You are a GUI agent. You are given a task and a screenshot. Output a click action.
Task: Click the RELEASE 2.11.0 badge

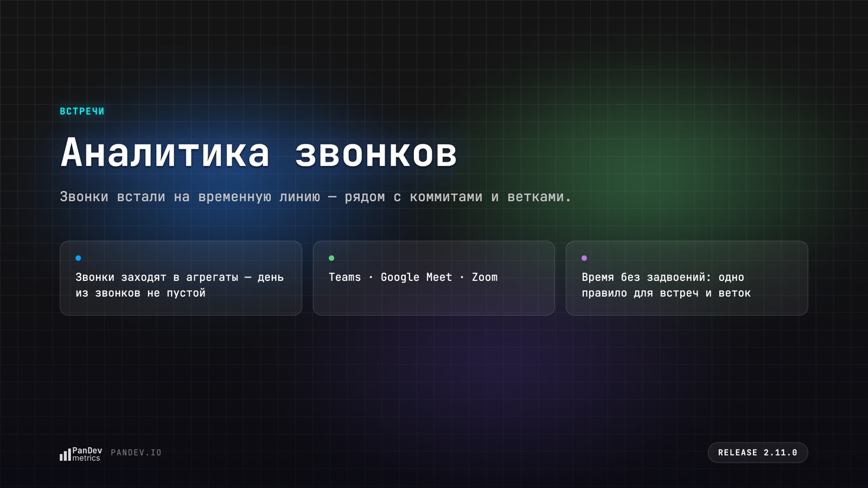coord(758,453)
